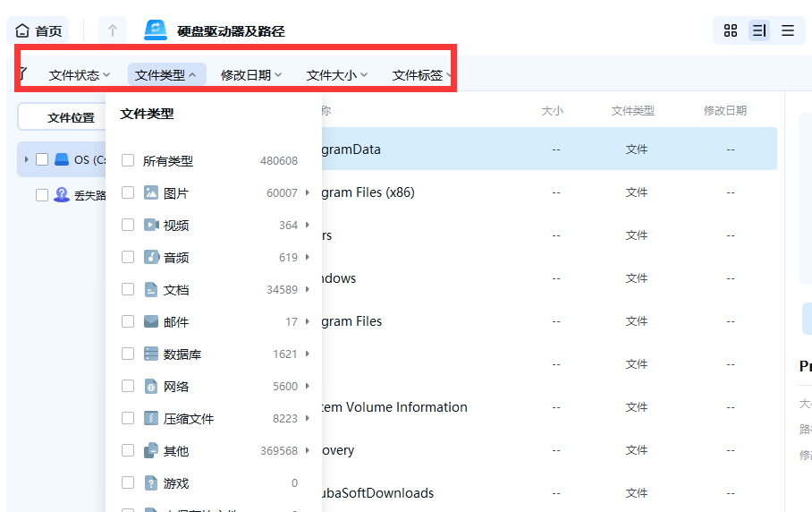Click the 丢失路径 location icon
This screenshot has height=512, width=812.
[x=62, y=195]
